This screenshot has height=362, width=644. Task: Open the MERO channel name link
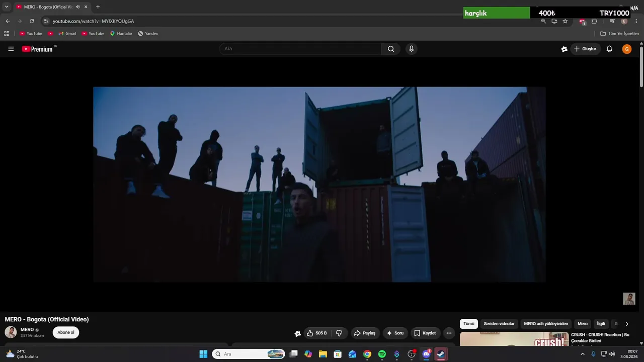pos(27,330)
